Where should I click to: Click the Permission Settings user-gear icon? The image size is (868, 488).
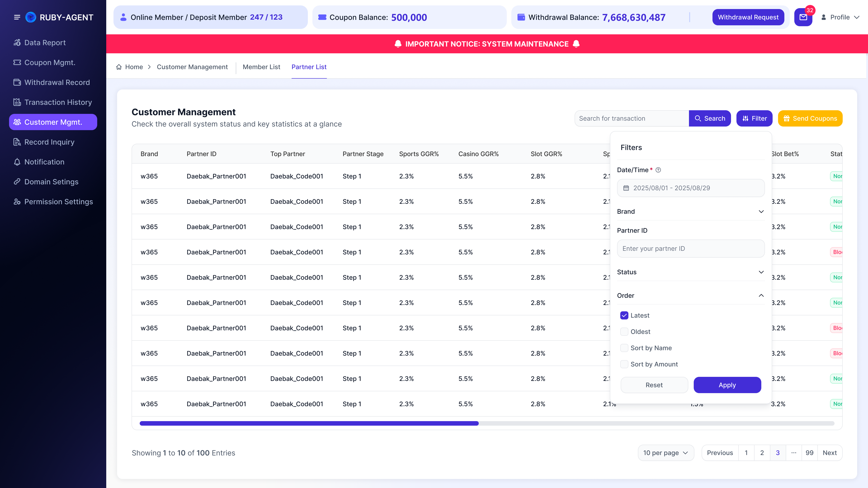[17, 202]
